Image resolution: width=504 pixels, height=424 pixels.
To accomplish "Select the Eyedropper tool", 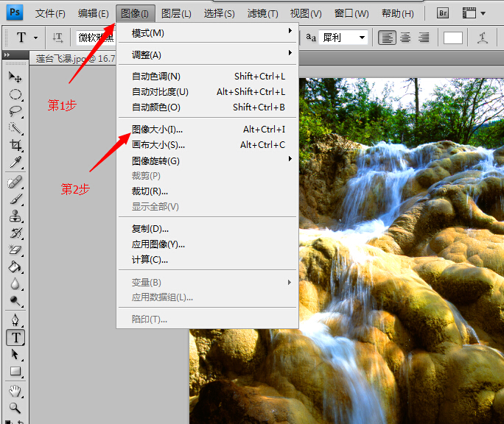I will (x=15, y=163).
